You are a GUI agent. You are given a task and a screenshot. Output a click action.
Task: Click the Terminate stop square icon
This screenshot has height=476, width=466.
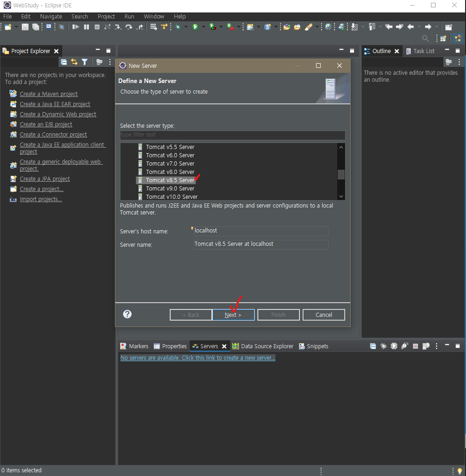(x=97, y=27)
